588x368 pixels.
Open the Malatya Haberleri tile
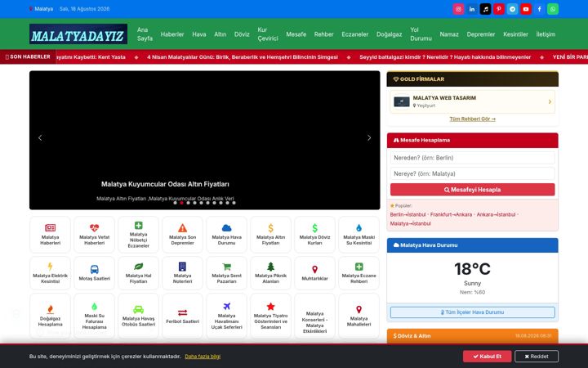coord(51,235)
